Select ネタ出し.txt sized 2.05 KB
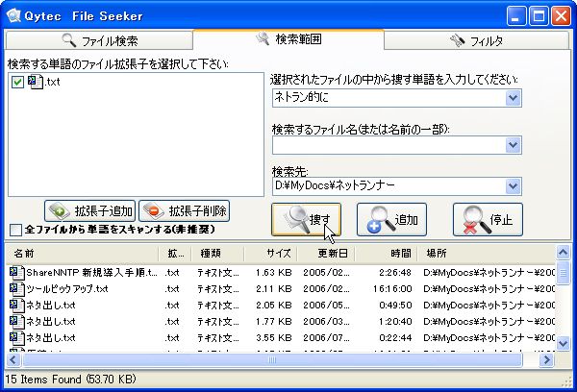The image size is (577, 392). coord(281,306)
